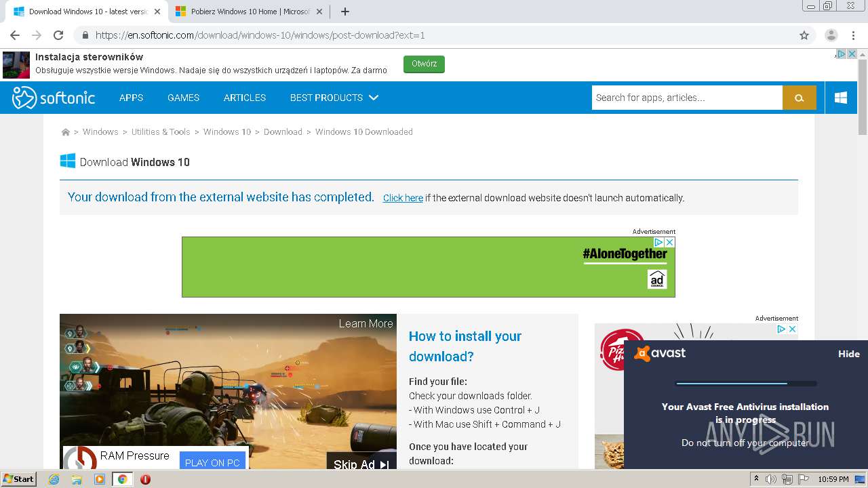Viewport: 868px width, 488px height.
Task: Open the APPS menu
Action: coord(131,98)
